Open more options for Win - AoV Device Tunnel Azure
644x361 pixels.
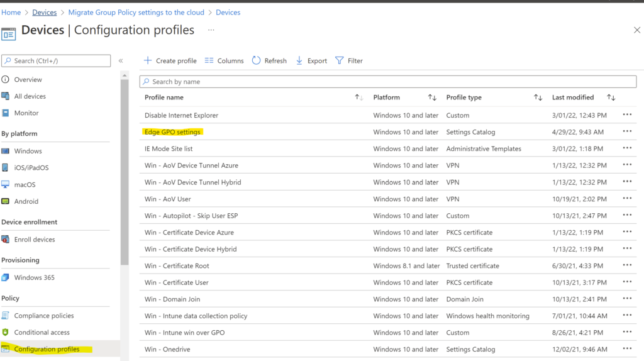[627, 165]
